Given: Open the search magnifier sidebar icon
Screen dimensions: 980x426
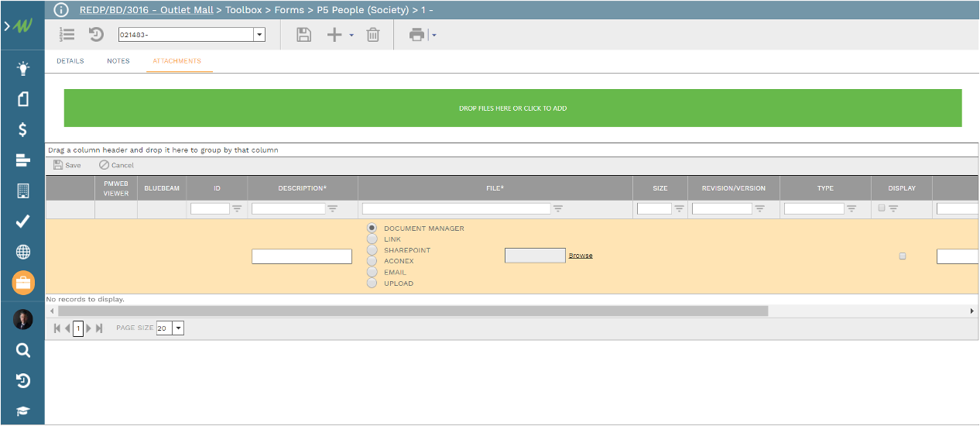Looking at the screenshot, I should point(23,351).
